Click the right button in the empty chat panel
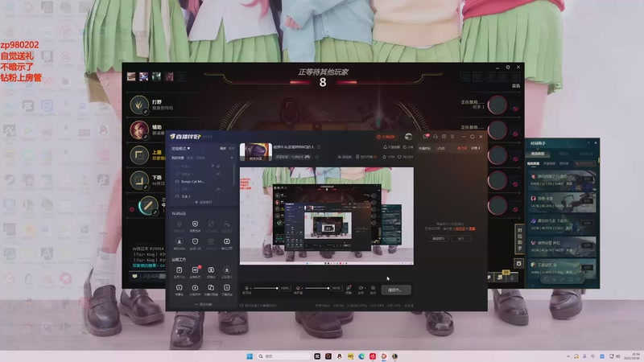644x362 pixels. (460, 238)
